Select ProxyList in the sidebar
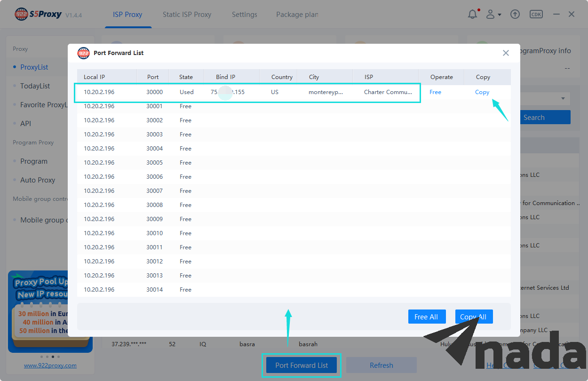 pyautogui.click(x=34, y=67)
